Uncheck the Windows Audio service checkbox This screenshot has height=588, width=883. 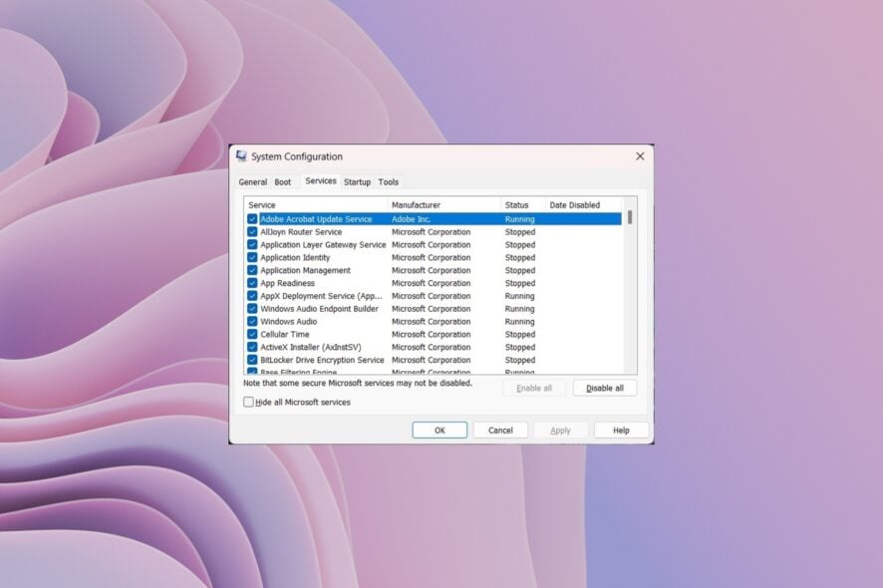coord(252,321)
